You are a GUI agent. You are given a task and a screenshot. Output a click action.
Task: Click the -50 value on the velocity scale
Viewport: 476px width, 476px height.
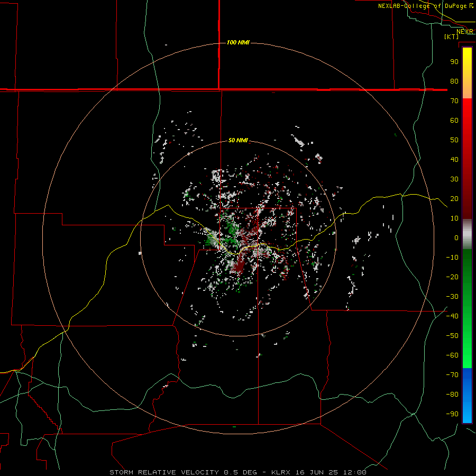click(x=452, y=336)
